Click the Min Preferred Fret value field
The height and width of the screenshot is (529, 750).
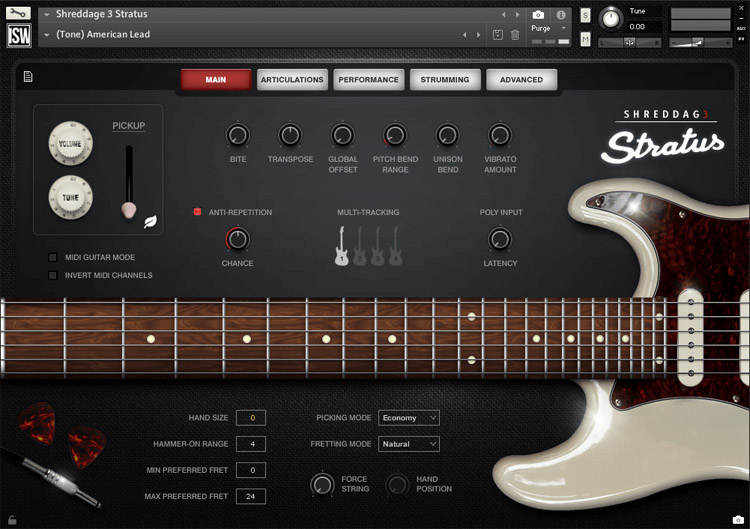pos(251,470)
